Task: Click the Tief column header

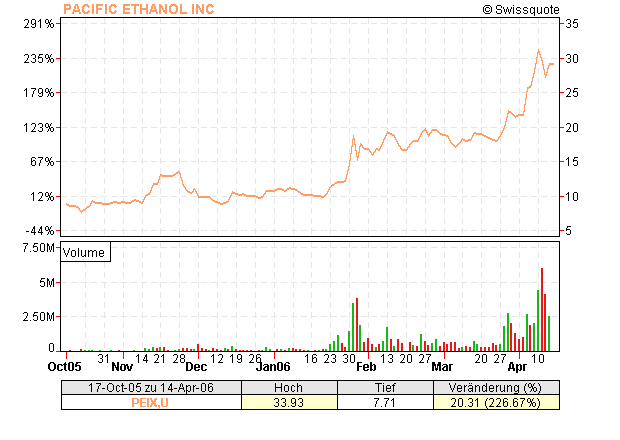Action: point(385,387)
